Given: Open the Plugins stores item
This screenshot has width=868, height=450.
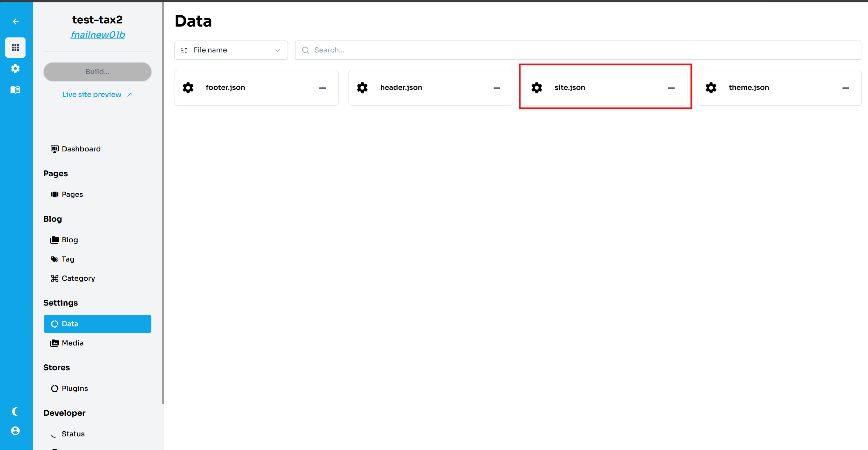Looking at the screenshot, I should click(74, 388).
